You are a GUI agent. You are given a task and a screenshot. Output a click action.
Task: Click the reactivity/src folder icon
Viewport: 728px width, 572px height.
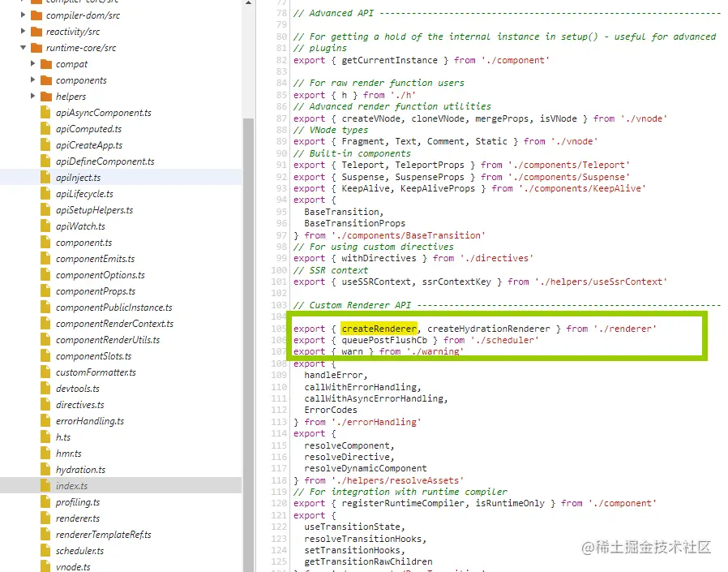(x=36, y=32)
